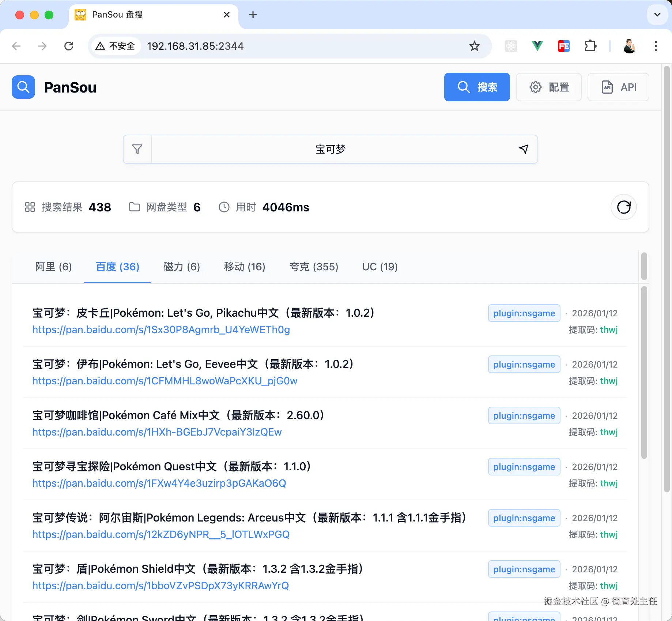Open the Let's Go, Pikachu Baidu link

click(161, 330)
